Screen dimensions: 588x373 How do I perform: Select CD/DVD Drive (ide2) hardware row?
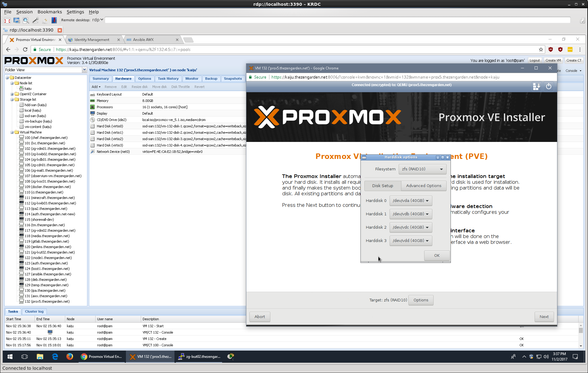168,120
